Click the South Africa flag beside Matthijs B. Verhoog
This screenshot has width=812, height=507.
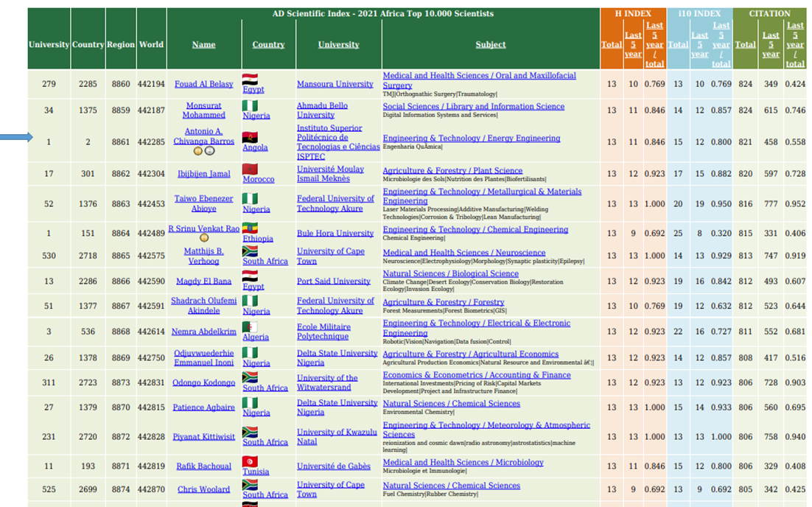(250, 251)
